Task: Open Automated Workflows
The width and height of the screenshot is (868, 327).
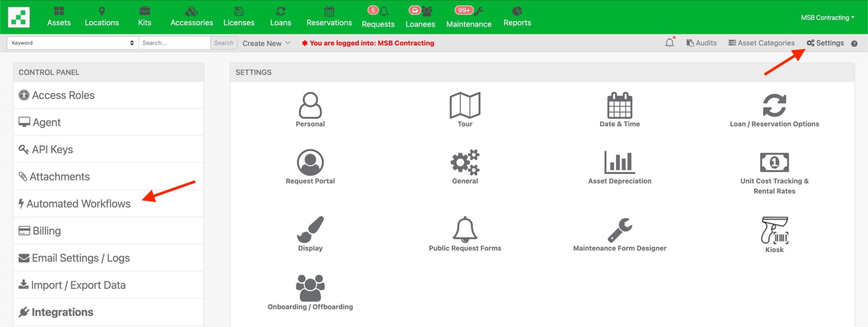Action: click(108, 204)
